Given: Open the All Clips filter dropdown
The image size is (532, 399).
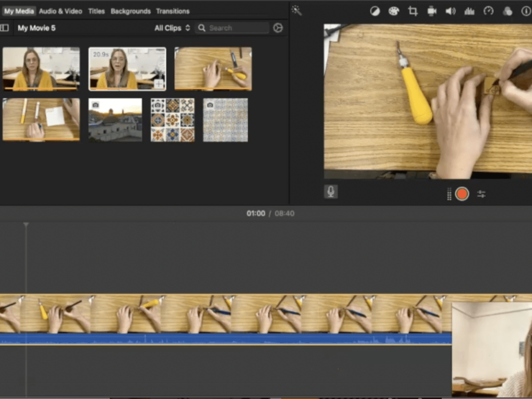Looking at the screenshot, I should [x=172, y=27].
